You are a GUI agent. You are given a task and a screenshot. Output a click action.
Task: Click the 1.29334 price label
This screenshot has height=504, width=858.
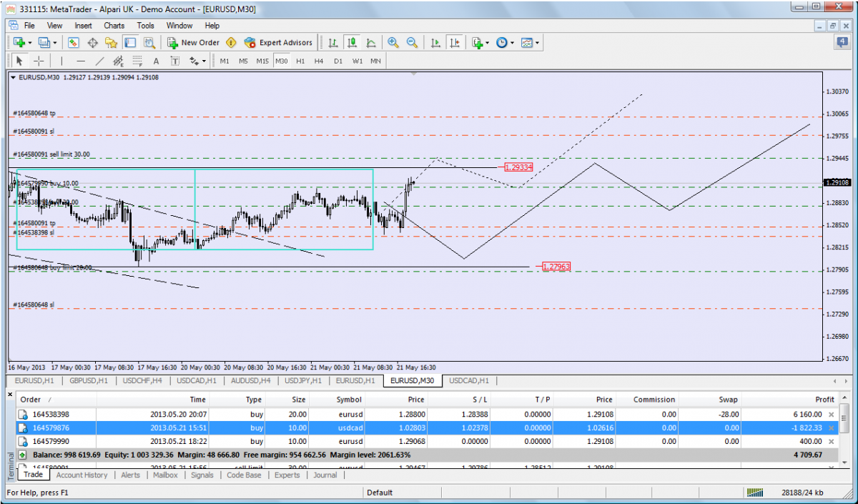coord(518,167)
